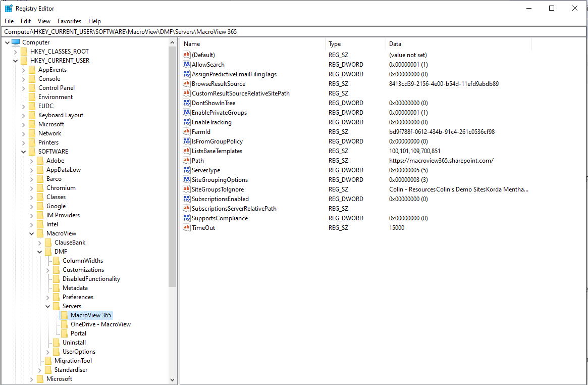588x385 pixels.
Task: Collapse the DMF key
Action: (40, 252)
